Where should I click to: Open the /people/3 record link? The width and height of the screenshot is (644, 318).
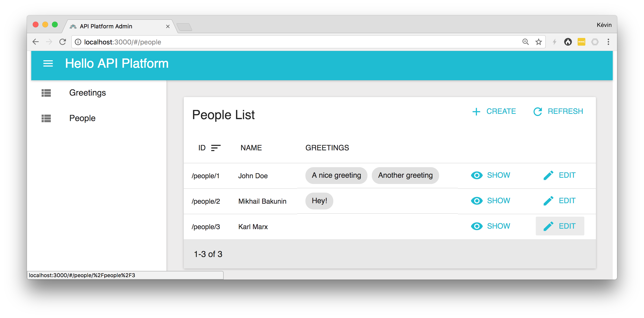click(206, 227)
